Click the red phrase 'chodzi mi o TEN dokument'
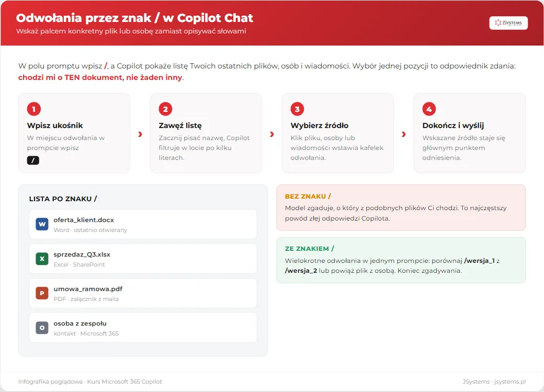Image resolution: width=544 pixels, height=392 pixels. (x=70, y=77)
